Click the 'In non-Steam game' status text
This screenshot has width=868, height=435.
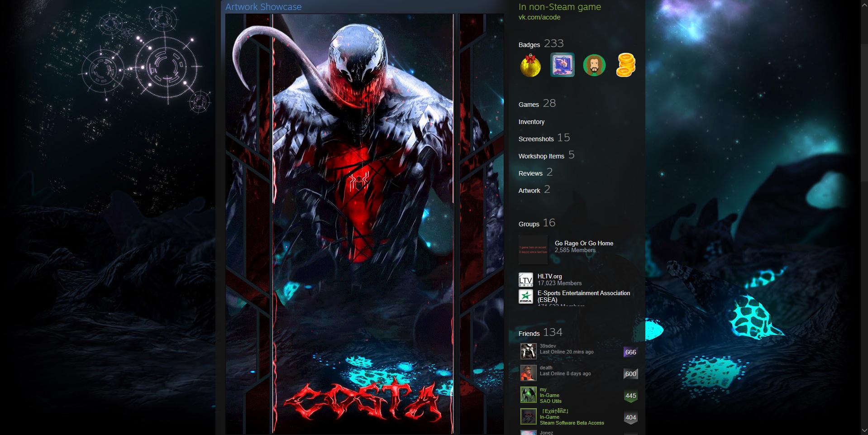pyautogui.click(x=560, y=7)
